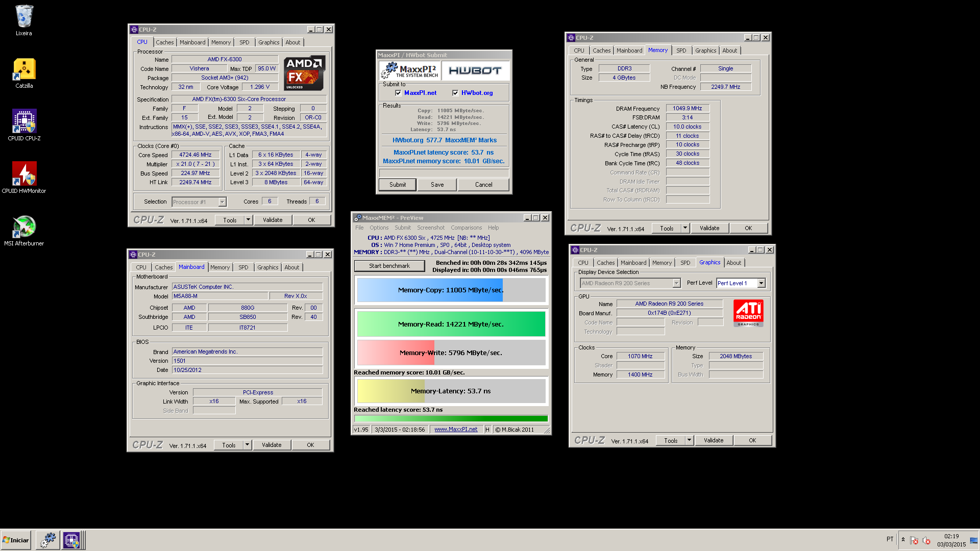Click the Iniciar start button
Image resolution: width=980 pixels, height=551 pixels.
16,540
